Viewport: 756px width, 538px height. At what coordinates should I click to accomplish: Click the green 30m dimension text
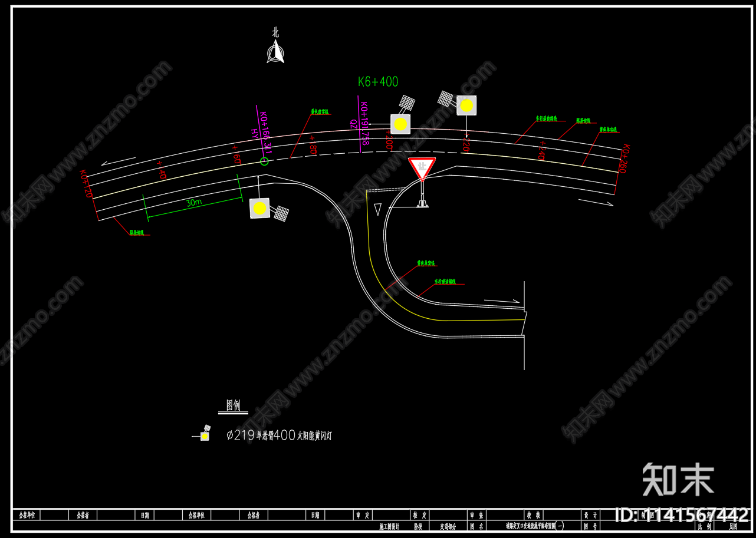[194, 203]
